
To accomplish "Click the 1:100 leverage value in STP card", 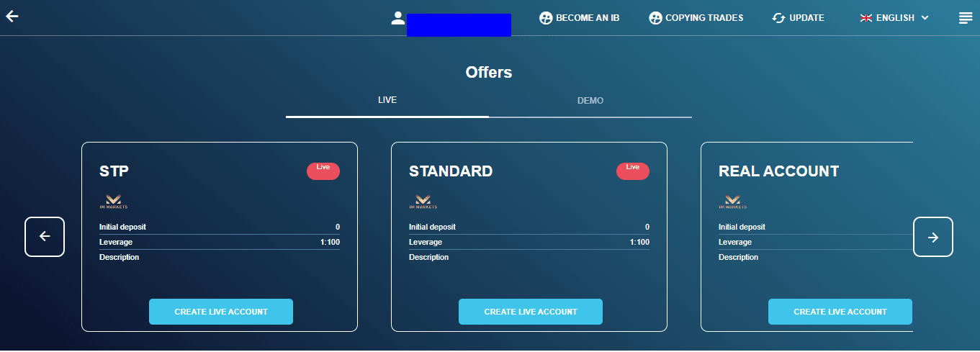I will click(x=330, y=242).
